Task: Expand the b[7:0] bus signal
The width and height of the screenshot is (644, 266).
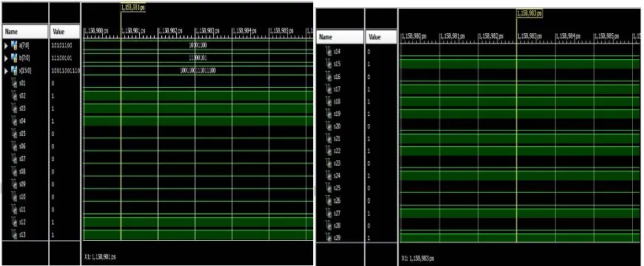Action: point(6,58)
